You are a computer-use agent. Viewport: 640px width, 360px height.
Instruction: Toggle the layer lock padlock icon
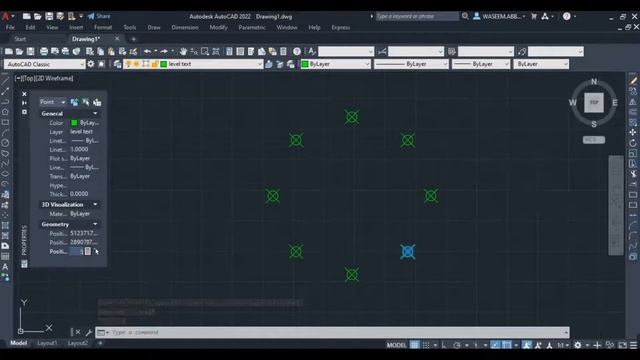coord(155,64)
